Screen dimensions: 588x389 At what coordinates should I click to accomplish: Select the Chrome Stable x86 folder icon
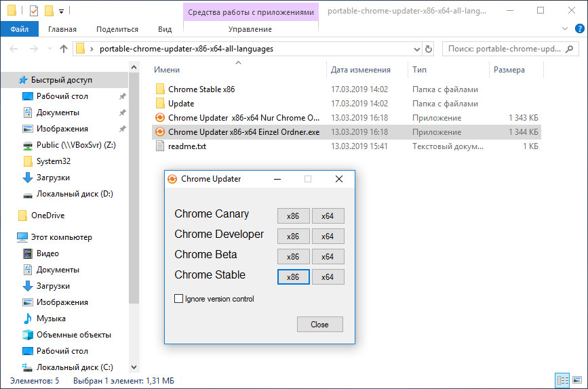coord(160,89)
